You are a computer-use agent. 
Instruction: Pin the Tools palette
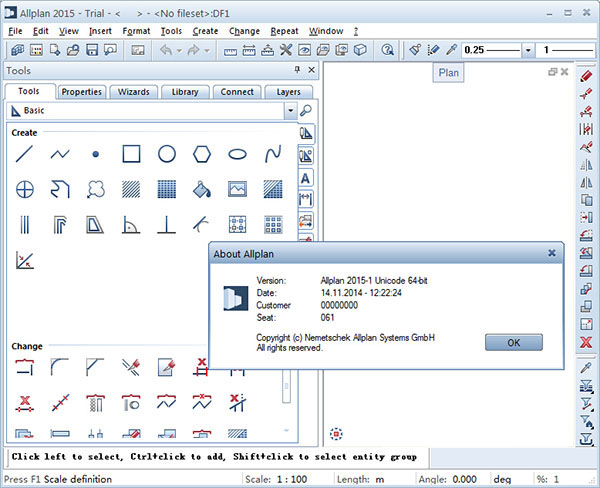[x=297, y=70]
